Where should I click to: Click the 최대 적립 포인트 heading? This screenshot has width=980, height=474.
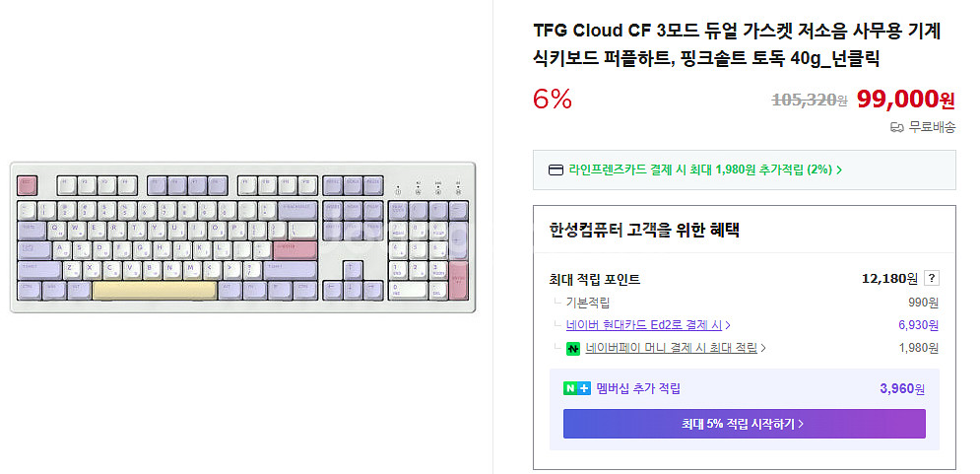[x=594, y=280]
